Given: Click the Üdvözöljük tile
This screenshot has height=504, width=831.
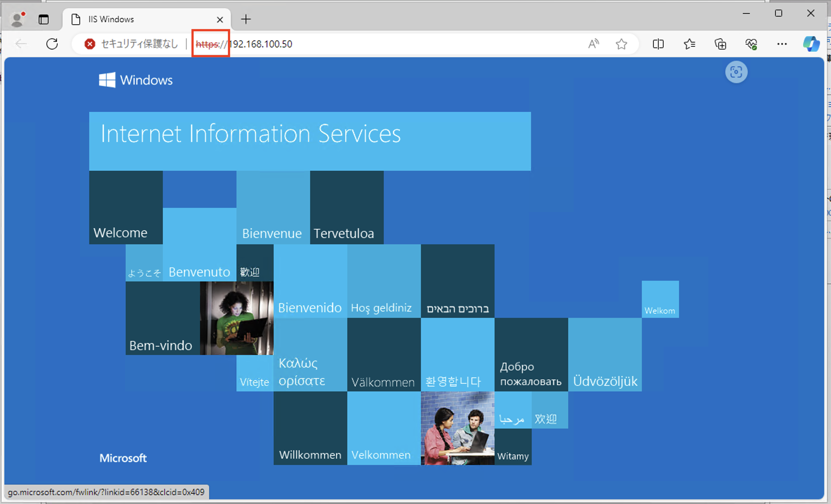Looking at the screenshot, I should pos(605,355).
